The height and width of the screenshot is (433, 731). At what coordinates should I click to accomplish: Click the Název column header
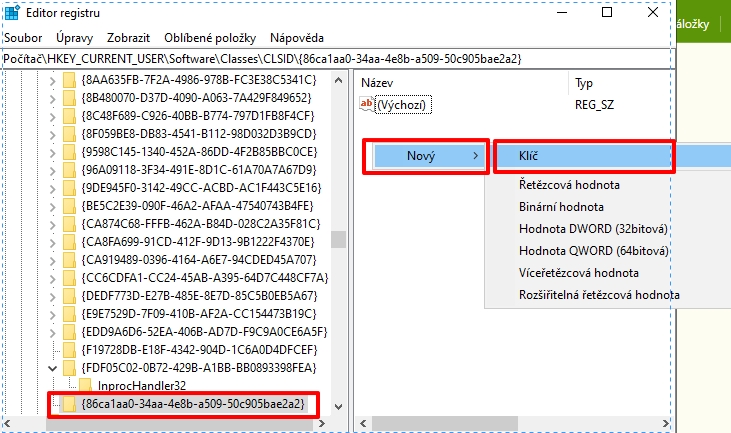pos(377,83)
